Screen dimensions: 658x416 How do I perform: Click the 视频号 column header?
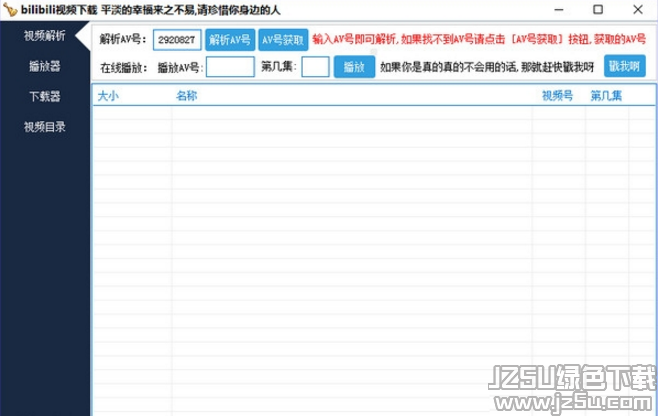click(557, 96)
